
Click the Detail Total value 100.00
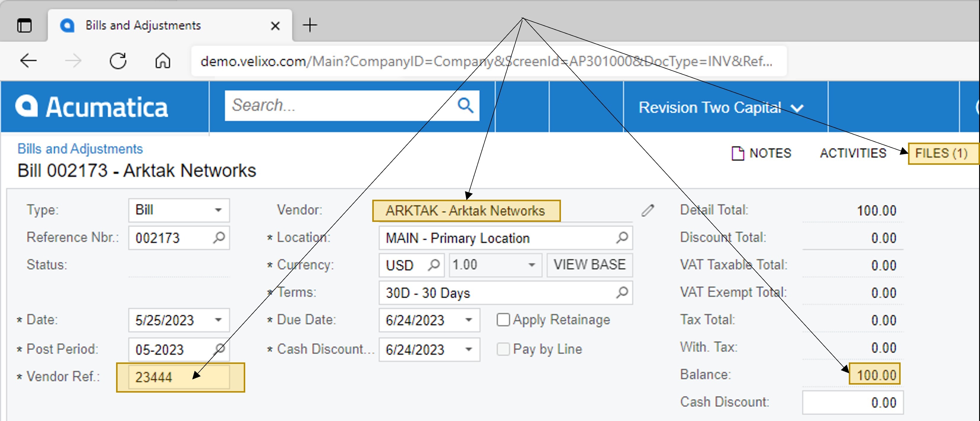coord(877,211)
